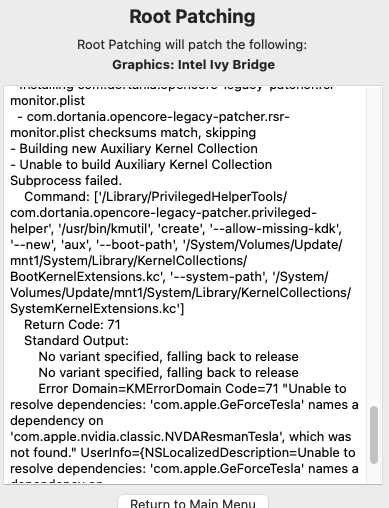Click the SystemKernelExtensions.kc path text
The height and width of the screenshot is (508, 389).
(95, 309)
